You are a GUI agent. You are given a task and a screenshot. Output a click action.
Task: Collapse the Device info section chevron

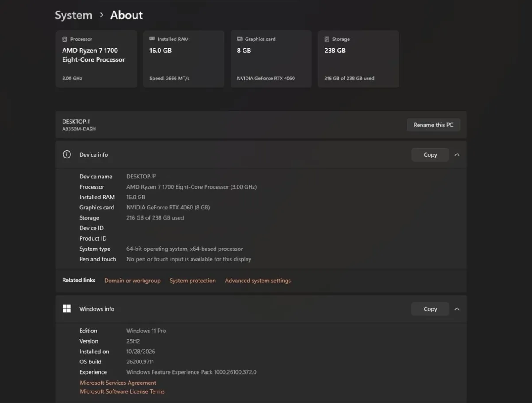(x=457, y=154)
